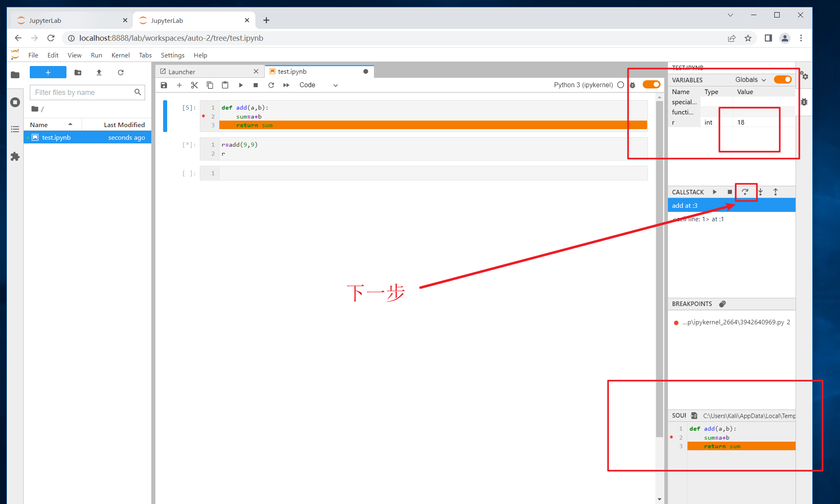Continue debugging with the callstack play icon
840x504 pixels.
714,192
